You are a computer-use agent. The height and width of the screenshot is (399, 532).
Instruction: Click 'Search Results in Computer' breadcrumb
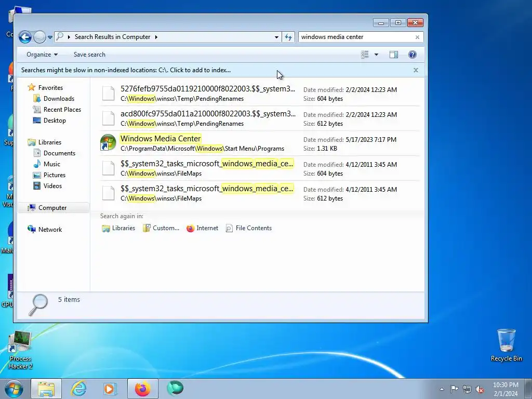click(112, 37)
